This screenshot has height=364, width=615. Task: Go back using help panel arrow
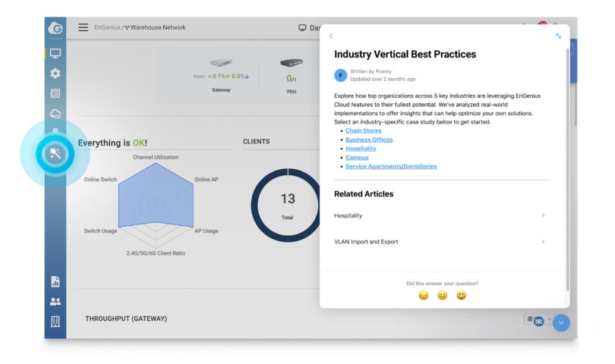pos(331,36)
